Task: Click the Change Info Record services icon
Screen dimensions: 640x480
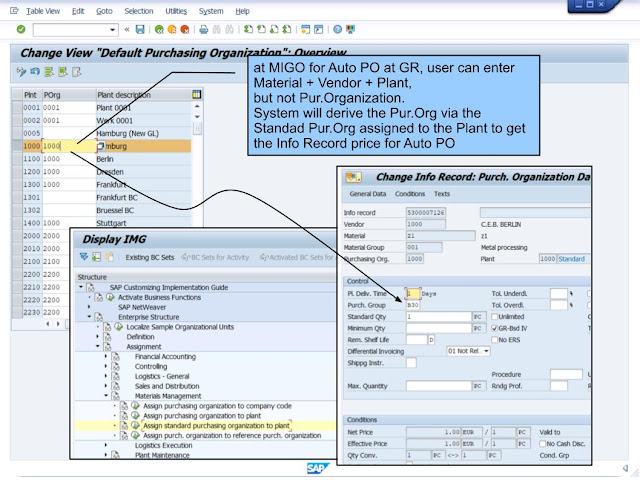Action: click(x=353, y=177)
